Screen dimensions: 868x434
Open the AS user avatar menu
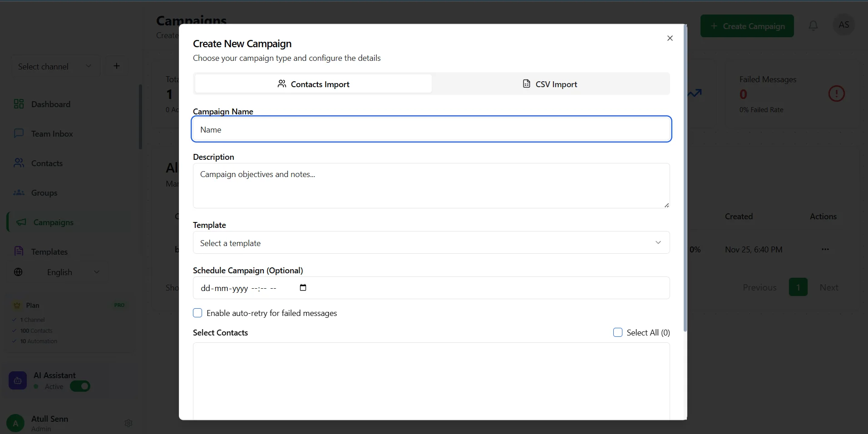[x=843, y=25]
